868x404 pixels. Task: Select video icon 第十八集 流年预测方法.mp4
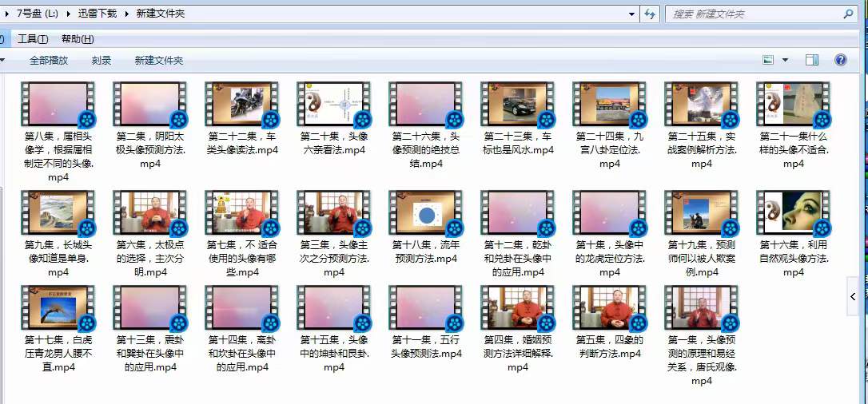click(x=426, y=213)
